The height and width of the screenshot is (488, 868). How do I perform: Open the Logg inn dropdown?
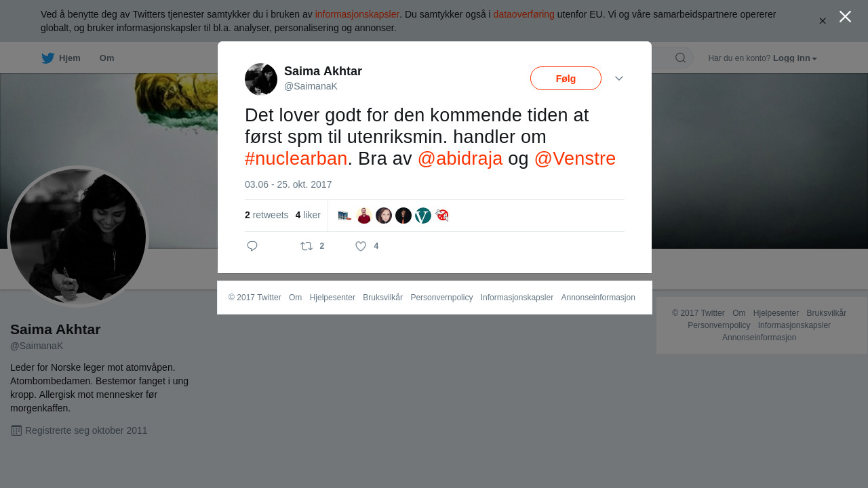795,58
